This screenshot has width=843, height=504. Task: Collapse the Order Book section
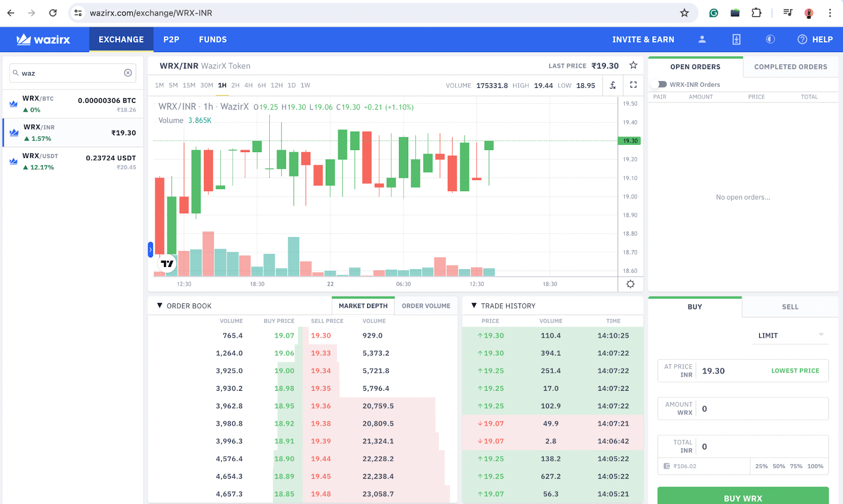tap(160, 305)
